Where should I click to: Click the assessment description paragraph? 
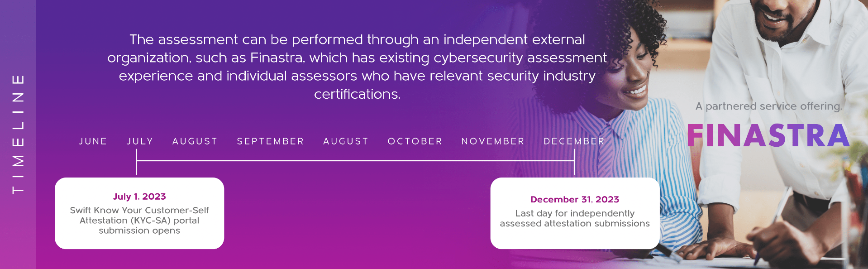click(x=357, y=67)
